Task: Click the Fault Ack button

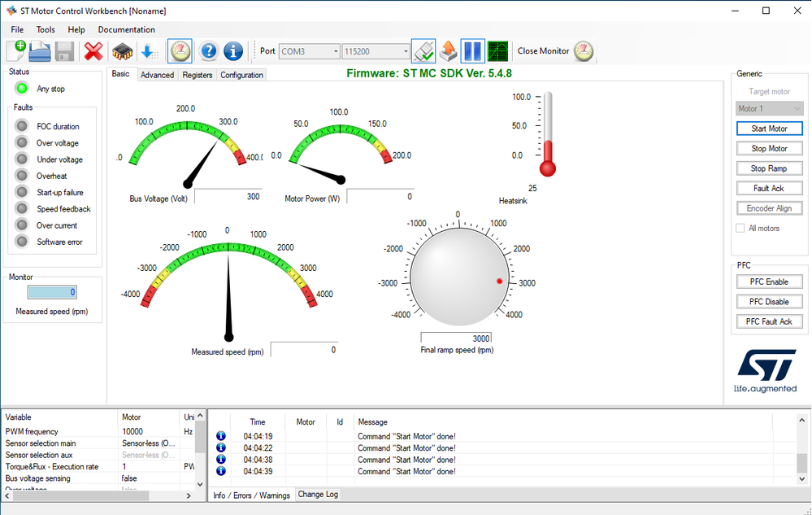Action: 770,188
